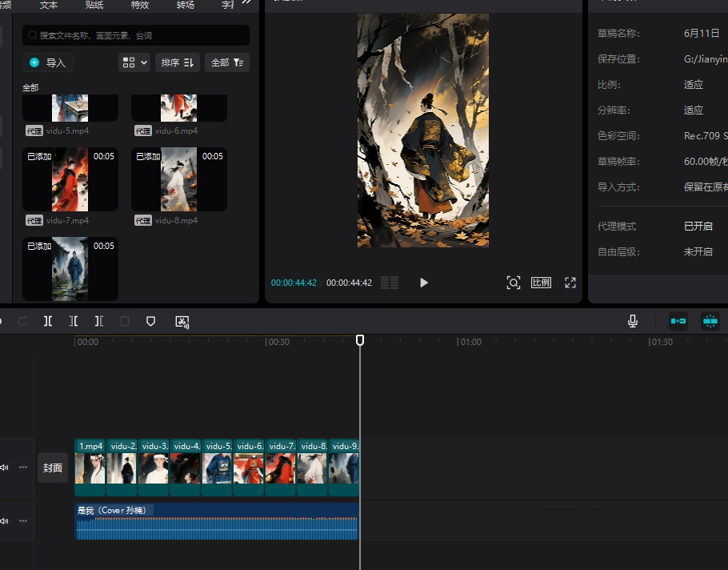Click the vidu-6.mp4 file name

point(176,131)
